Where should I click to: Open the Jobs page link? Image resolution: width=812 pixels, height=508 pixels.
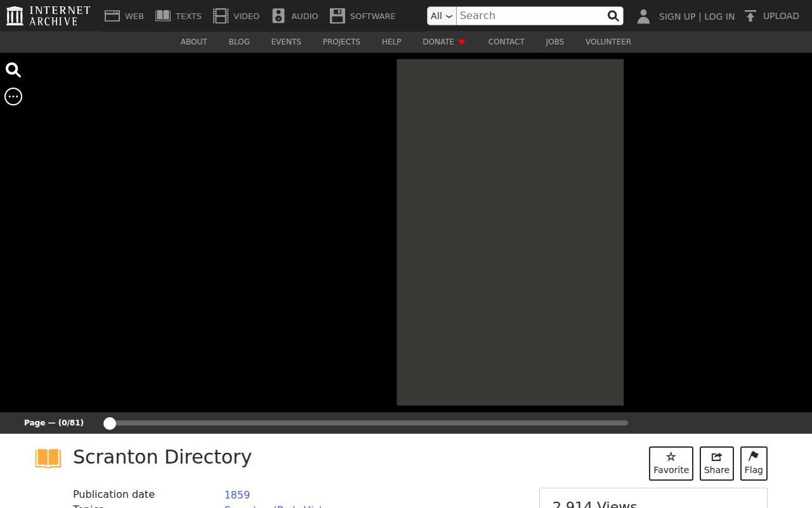554,42
